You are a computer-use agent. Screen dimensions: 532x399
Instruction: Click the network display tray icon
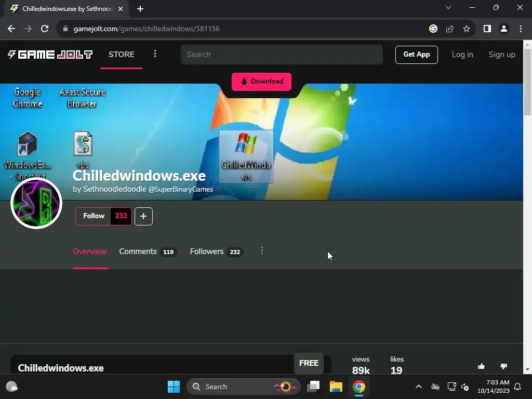point(451,387)
